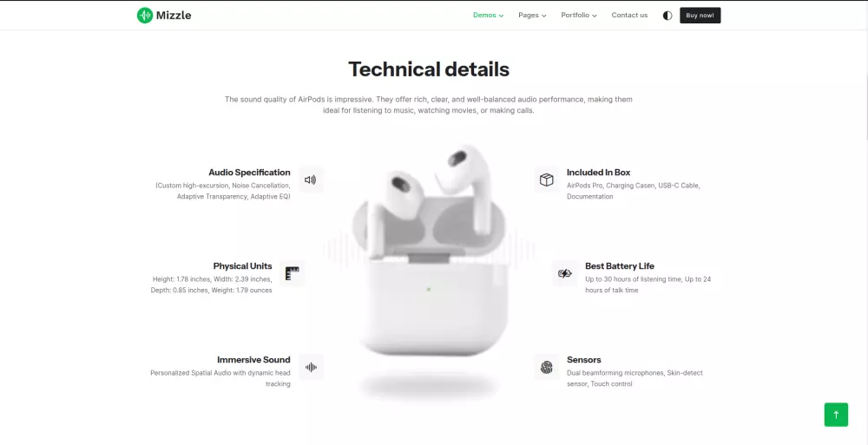Select the Included In Box heading
This screenshot has height=445, width=868.
[x=598, y=172]
